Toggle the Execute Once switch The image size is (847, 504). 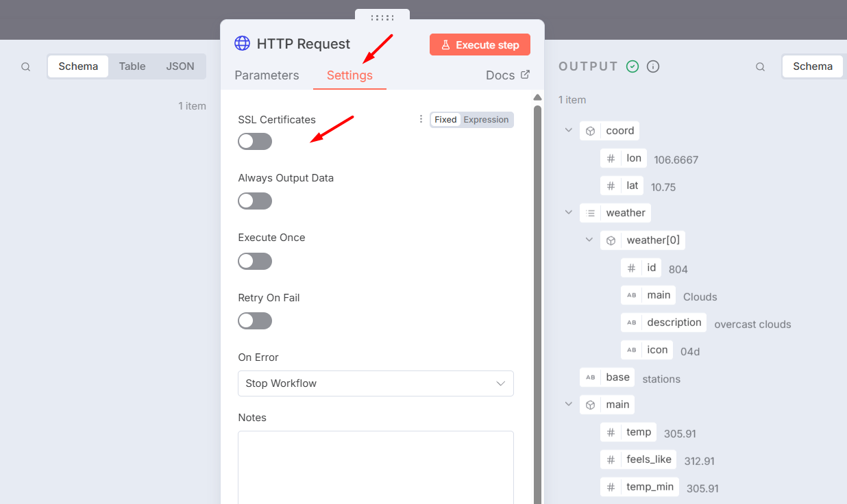255,261
